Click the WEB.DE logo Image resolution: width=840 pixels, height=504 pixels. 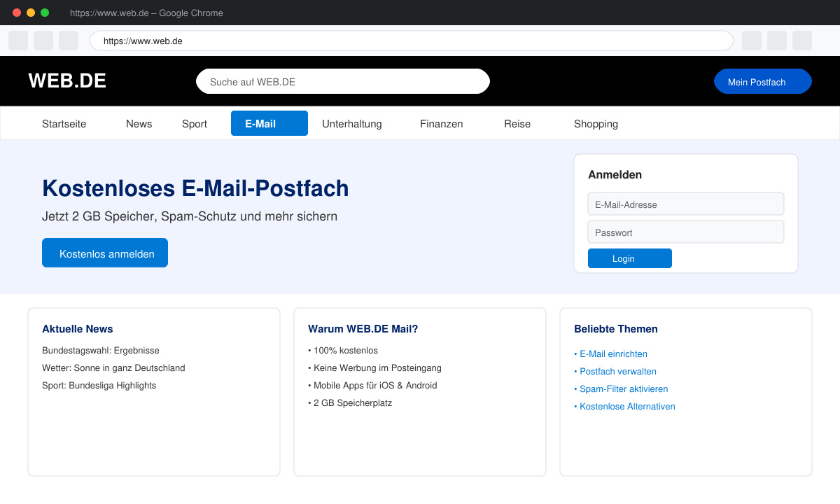point(67,81)
